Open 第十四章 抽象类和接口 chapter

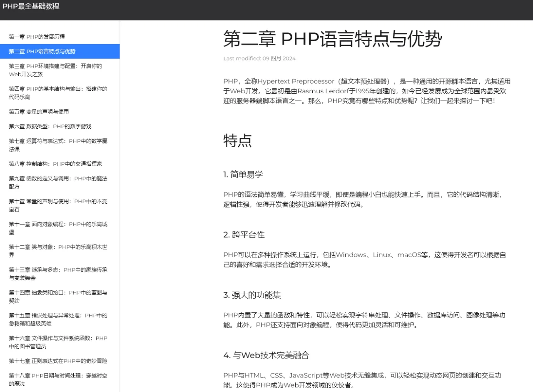coord(57,297)
